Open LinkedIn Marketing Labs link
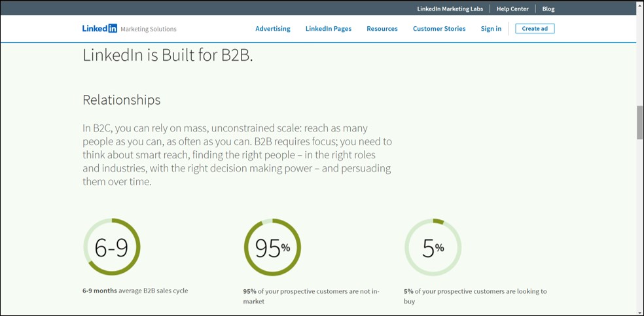Screen dimensions: 644x316 pyautogui.click(x=450, y=9)
